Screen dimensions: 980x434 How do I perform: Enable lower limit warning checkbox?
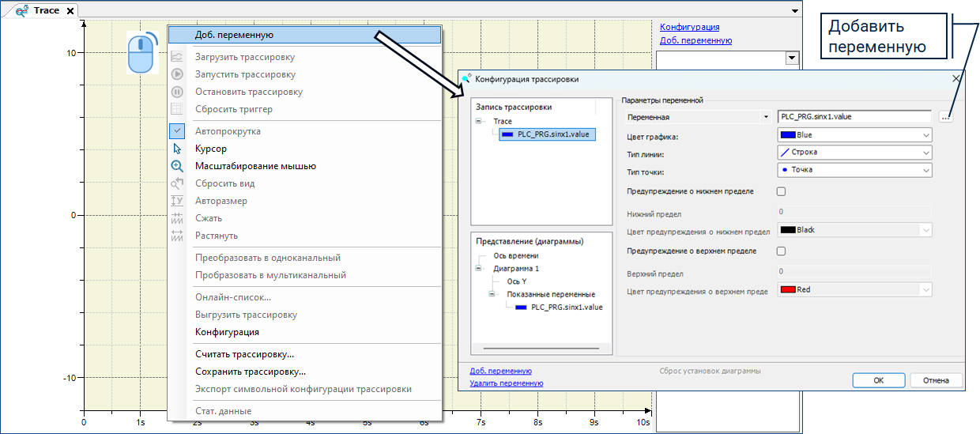[781, 191]
